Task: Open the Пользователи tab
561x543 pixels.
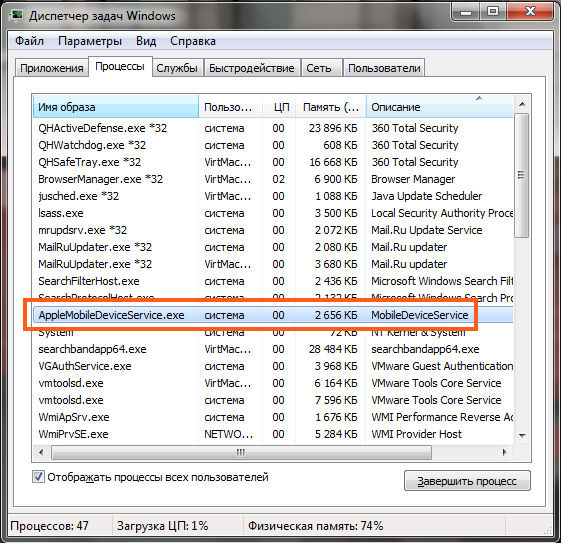Action: pyautogui.click(x=384, y=68)
